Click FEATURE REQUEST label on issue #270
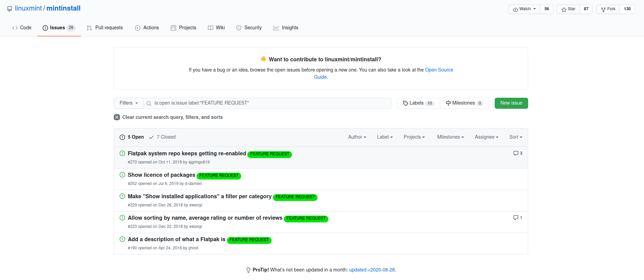Viewport: 644px width, 280px height. click(270, 154)
